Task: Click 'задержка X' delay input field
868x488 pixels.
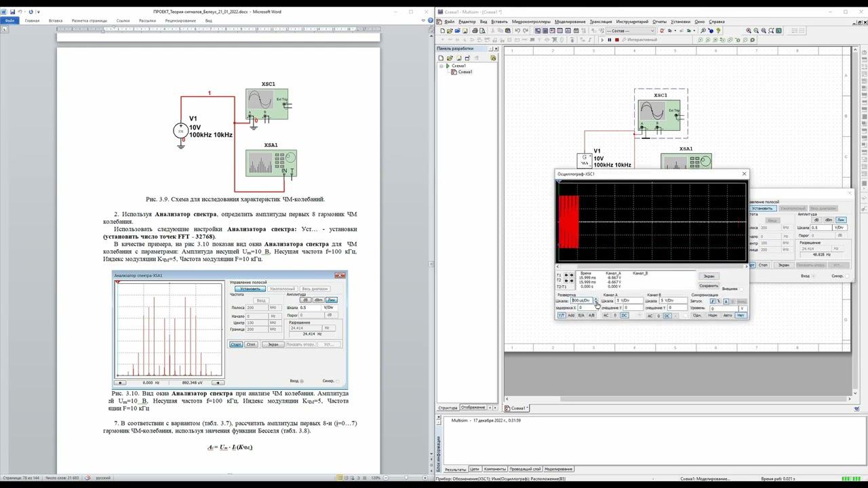Action: click(x=587, y=308)
